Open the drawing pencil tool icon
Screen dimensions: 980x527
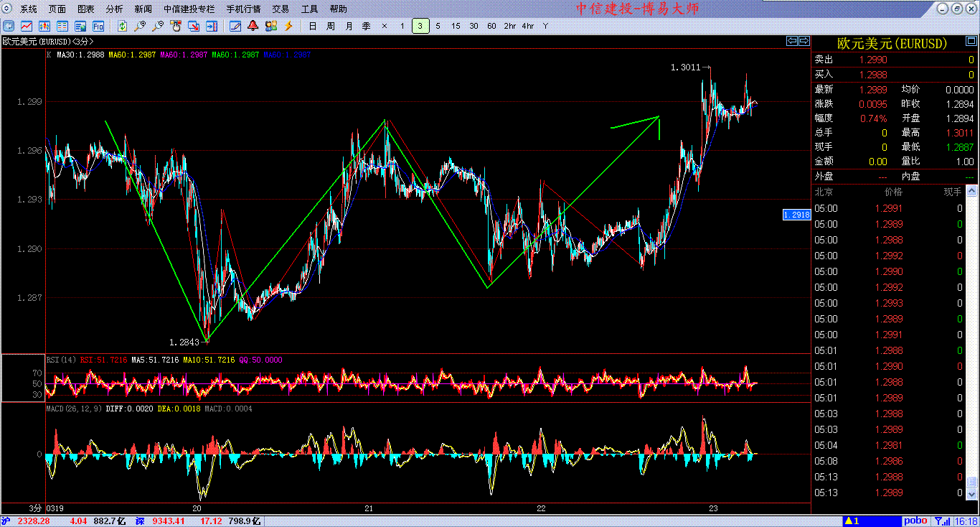(235, 26)
